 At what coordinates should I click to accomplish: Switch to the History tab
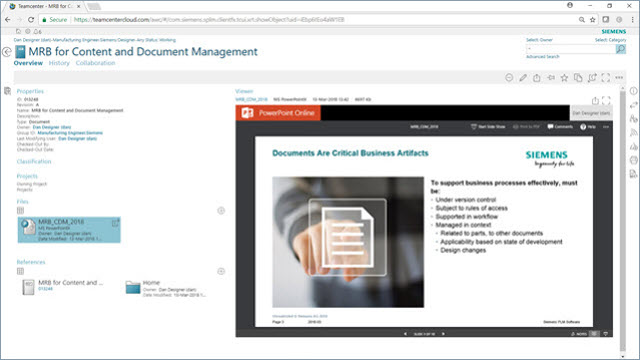point(59,63)
